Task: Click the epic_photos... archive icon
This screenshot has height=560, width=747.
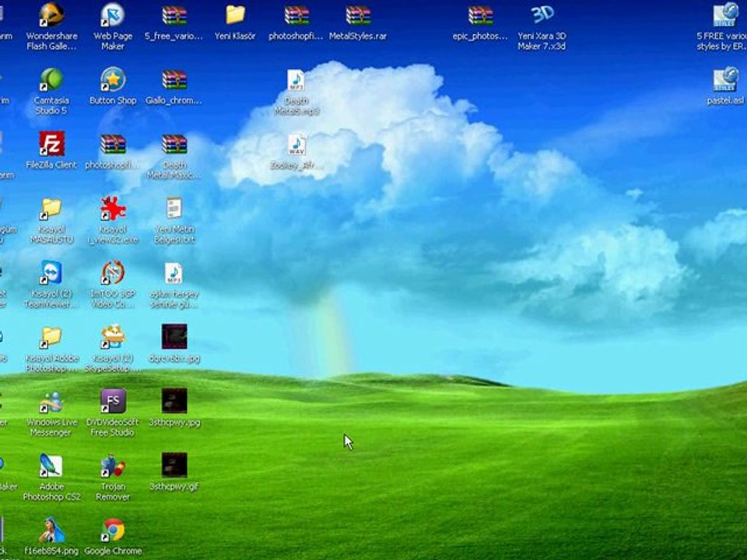Action: 480,16
